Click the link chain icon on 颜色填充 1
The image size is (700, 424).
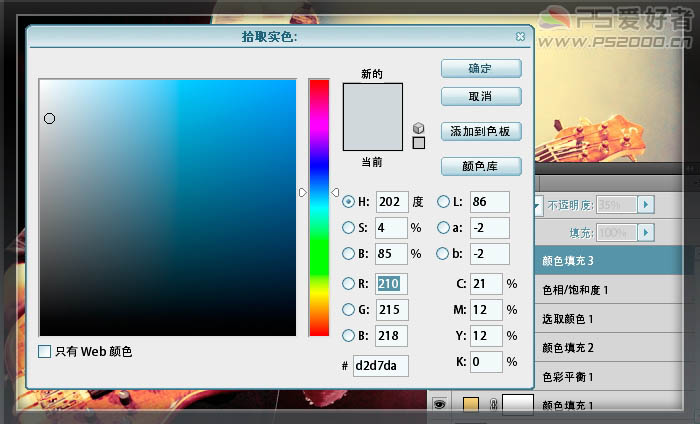click(493, 404)
